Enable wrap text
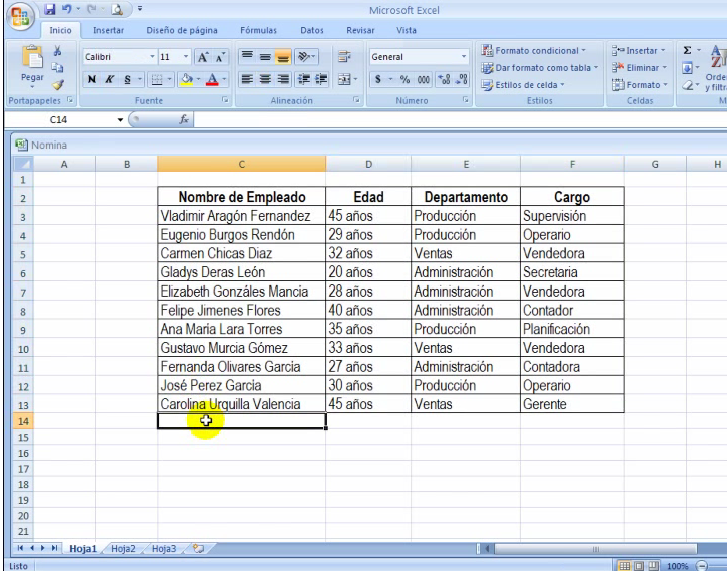 click(344, 57)
